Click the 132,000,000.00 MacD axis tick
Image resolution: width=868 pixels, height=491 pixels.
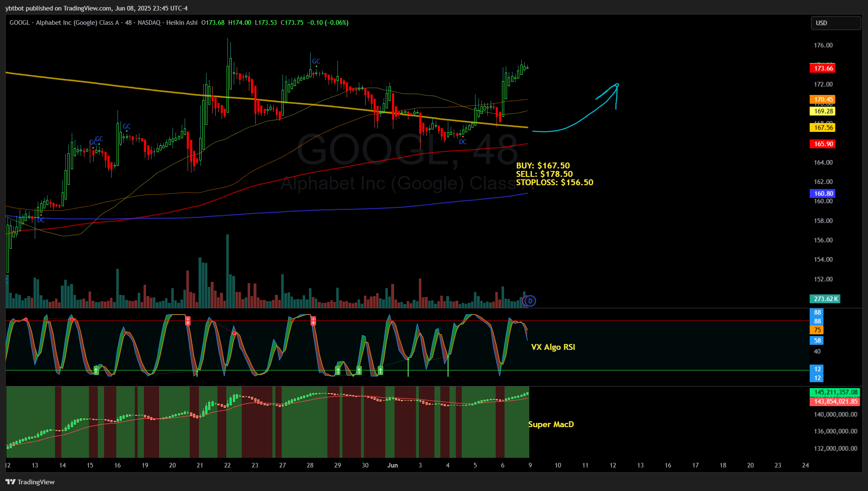pos(835,449)
